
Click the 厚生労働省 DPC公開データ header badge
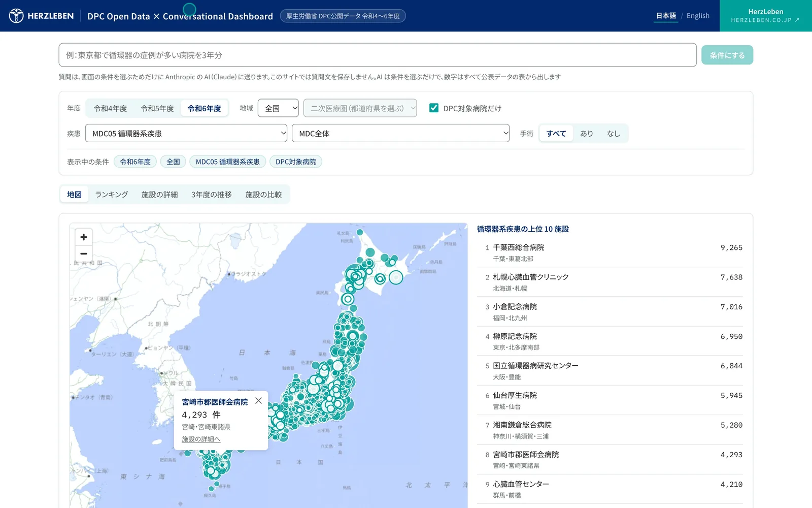point(343,16)
